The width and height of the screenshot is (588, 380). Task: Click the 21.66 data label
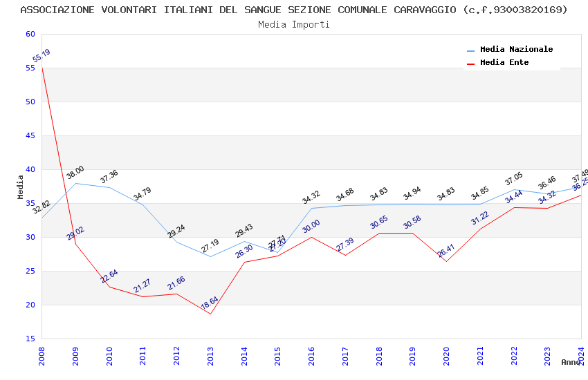click(176, 283)
